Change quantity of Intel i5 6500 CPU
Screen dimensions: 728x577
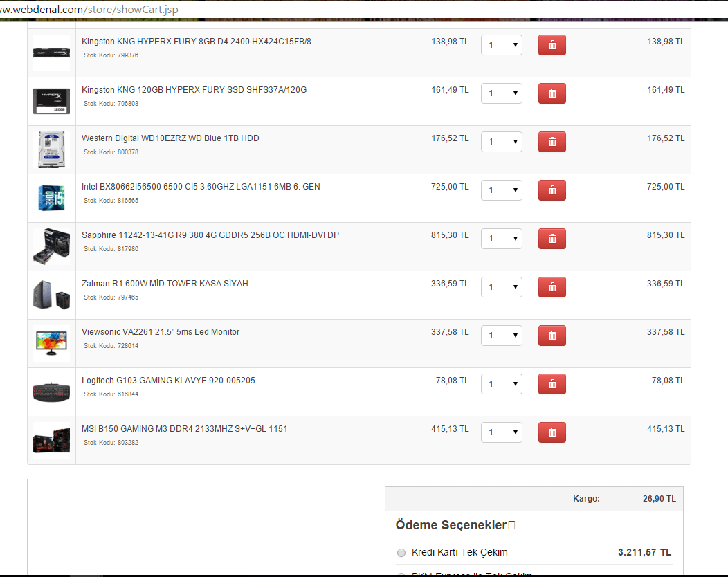[x=502, y=190]
